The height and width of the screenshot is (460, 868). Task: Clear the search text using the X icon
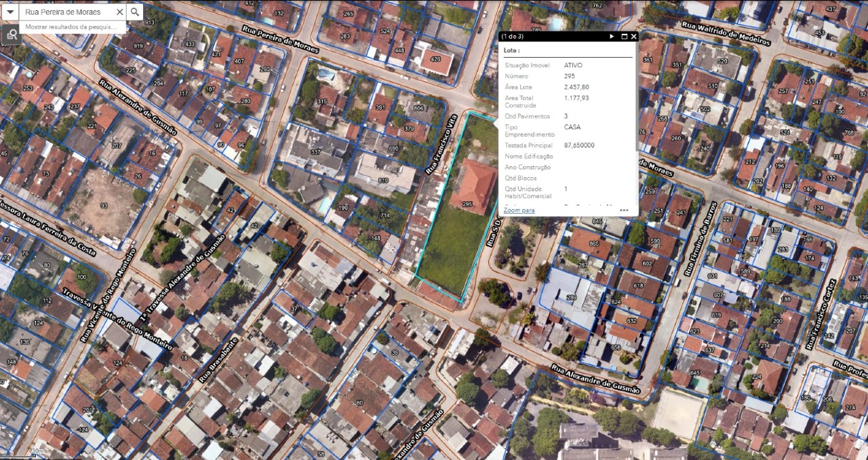[120, 12]
